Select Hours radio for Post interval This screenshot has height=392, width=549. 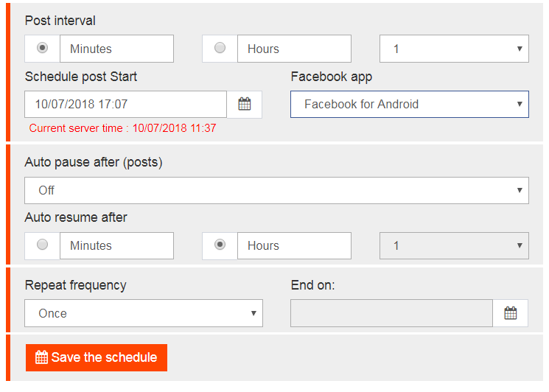click(x=220, y=48)
